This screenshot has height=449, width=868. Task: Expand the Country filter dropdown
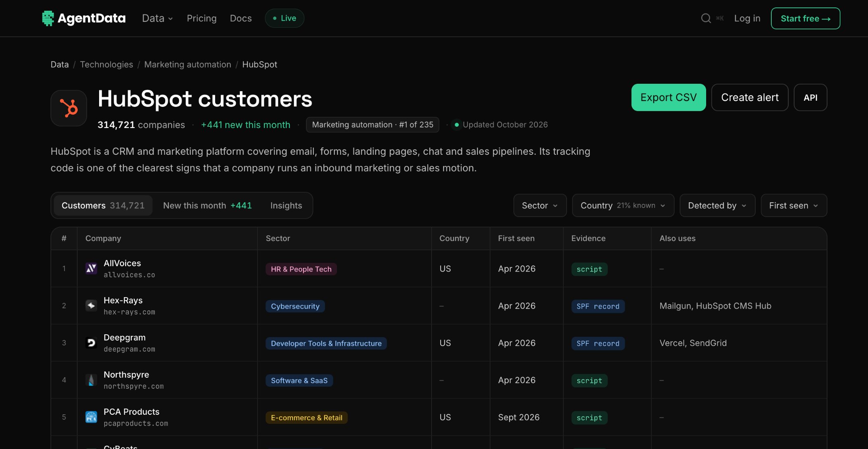(623, 206)
